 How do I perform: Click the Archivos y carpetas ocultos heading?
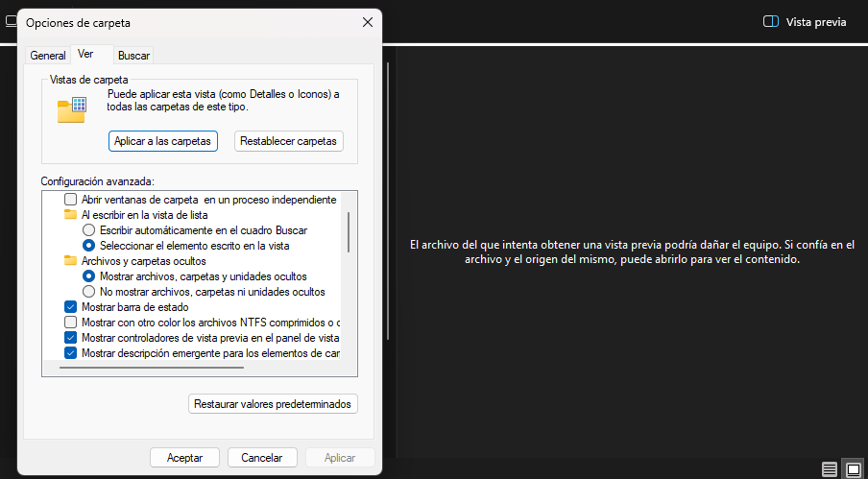click(x=143, y=260)
